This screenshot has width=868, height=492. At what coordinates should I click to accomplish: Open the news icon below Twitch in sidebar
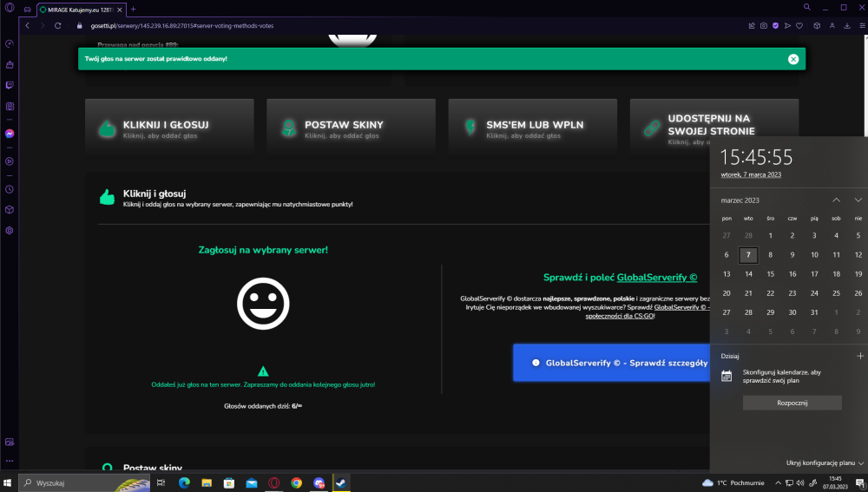pyautogui.click(x=10, y=106)
